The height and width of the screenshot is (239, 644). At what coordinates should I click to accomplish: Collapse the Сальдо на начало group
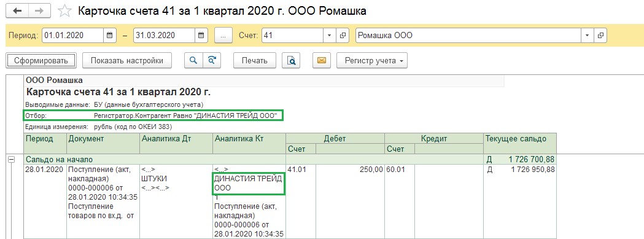coord(12,160)
